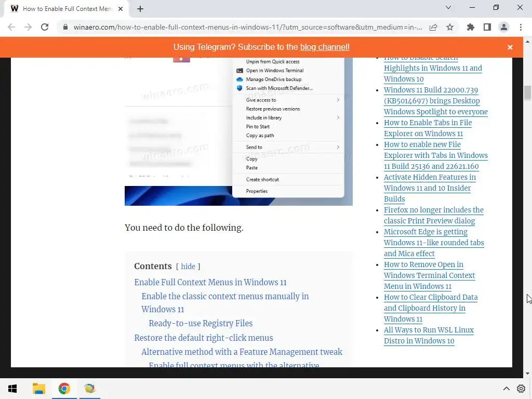The height and width of the screenshot is (399, 532).
Task: Open File Explorer from taskbar
Action: coord(38,389)
